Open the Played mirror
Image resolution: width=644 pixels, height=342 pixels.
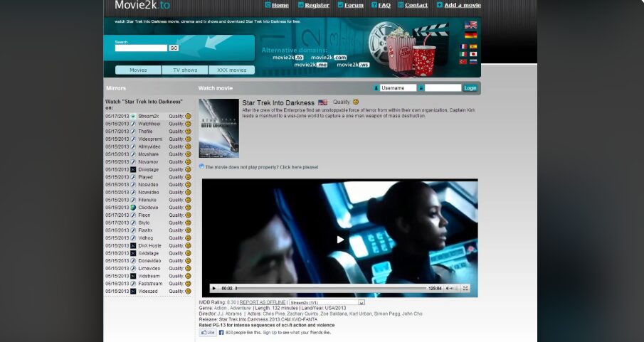[x=145, y=177]
